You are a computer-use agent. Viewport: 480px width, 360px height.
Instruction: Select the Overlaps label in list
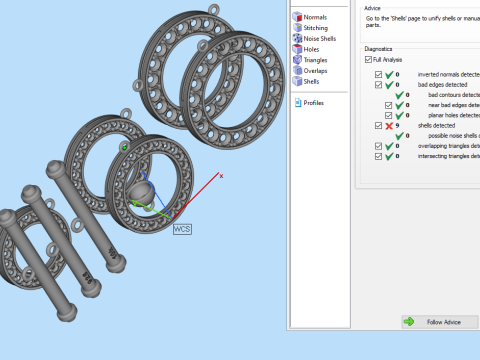315,71
